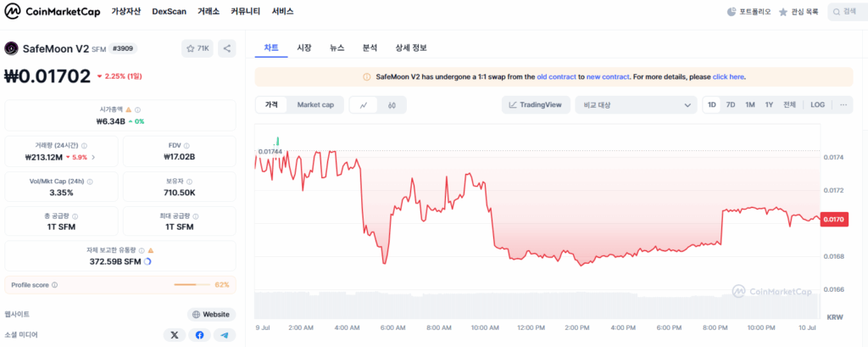Switch to the 분석 tab

tap(370, 48)
